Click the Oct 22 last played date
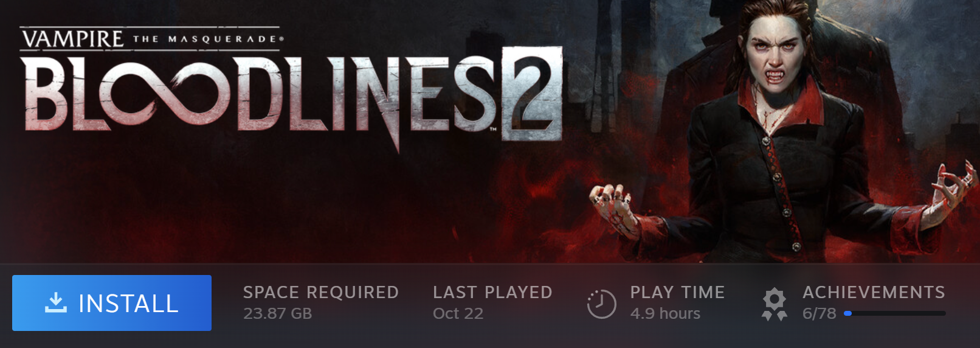The image size is (980, 348). [x=458, y=313]
